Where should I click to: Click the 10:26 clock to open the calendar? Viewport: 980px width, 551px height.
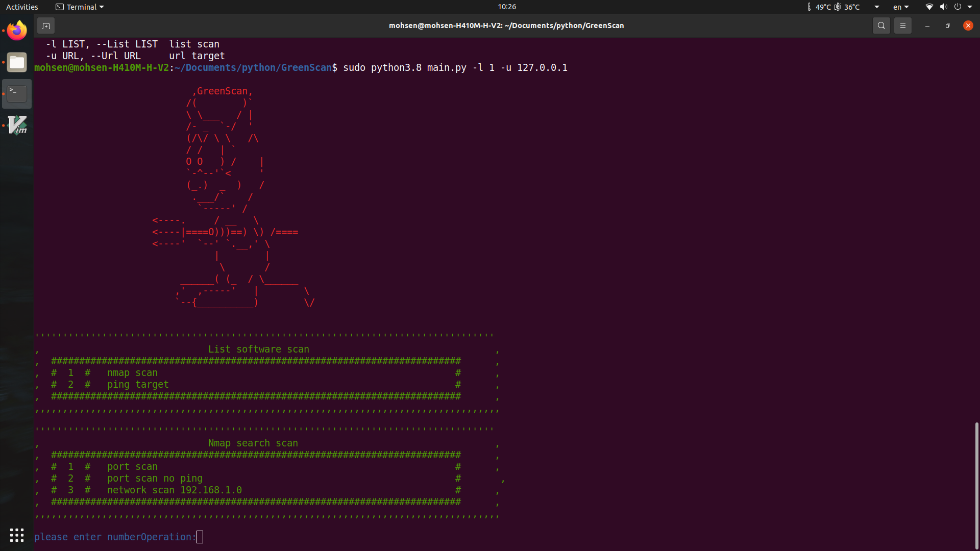tap(506, 7)
